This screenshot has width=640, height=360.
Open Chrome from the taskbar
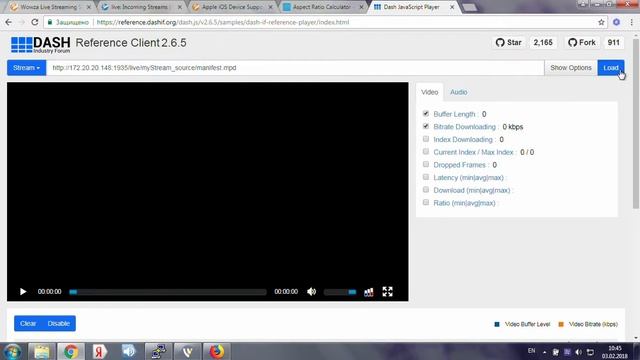(71, 351)
